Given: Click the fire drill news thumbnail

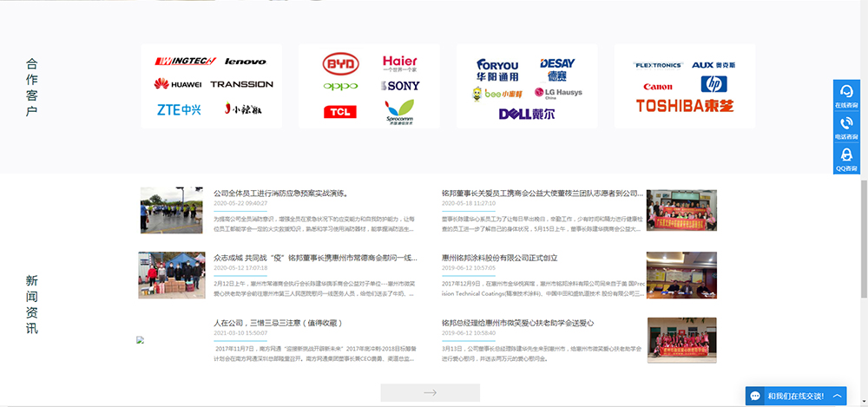Looking at the screenshot, I should 172,210.
